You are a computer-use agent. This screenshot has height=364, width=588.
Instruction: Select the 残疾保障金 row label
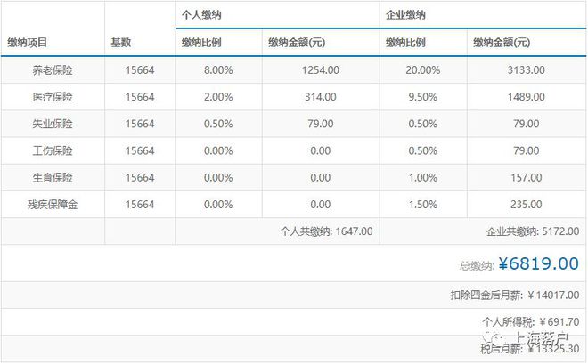pos(53,205)
